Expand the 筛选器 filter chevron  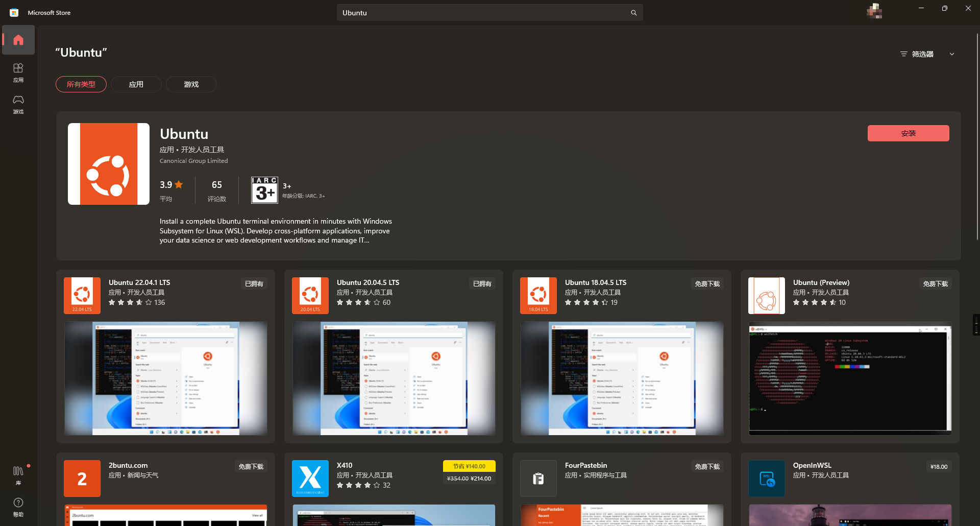click(x=952, y=54)
